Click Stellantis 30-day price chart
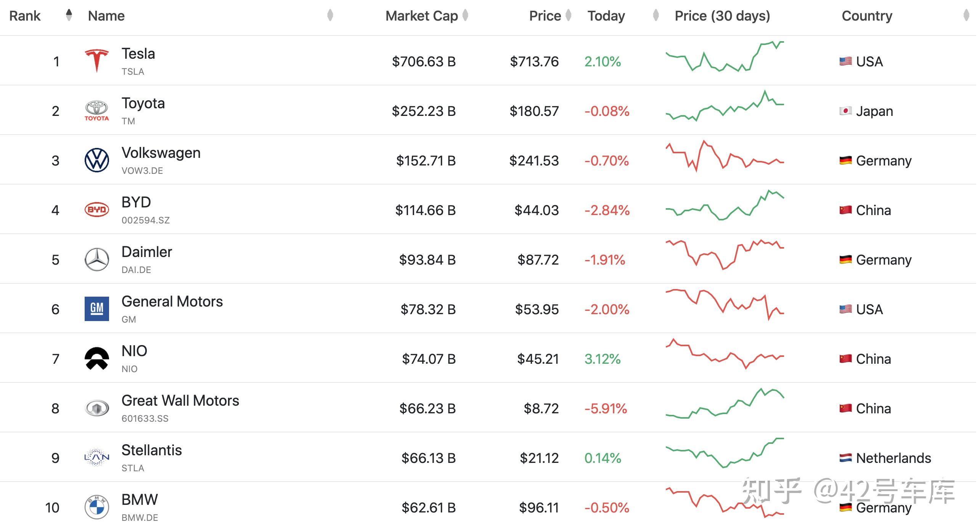 pyautogui.click(x=725, y=453)
